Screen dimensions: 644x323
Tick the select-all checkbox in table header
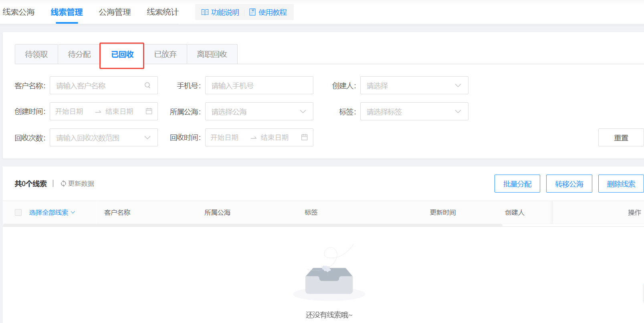click(18, 213)
